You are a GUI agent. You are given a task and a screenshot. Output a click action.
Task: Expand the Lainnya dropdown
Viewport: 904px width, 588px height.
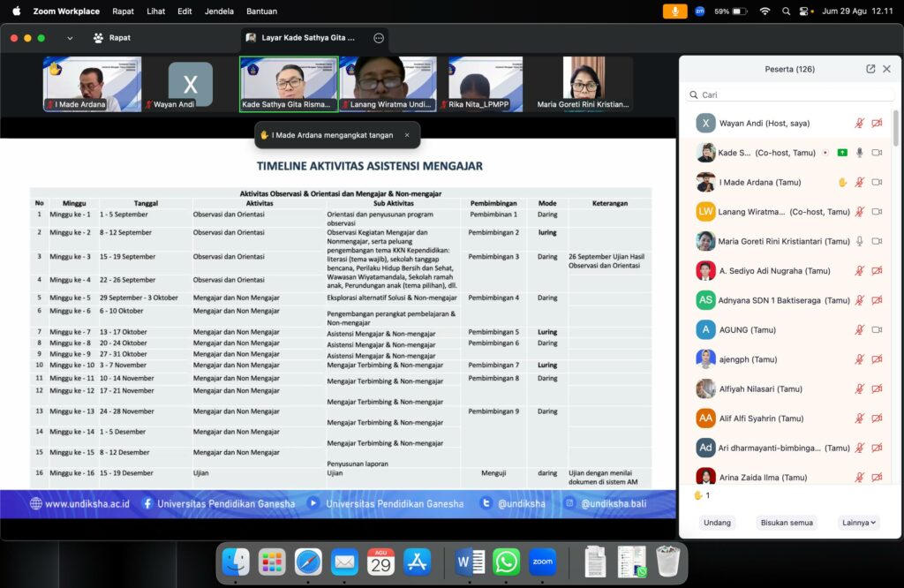pyautogui.click(x=858, y=523)
